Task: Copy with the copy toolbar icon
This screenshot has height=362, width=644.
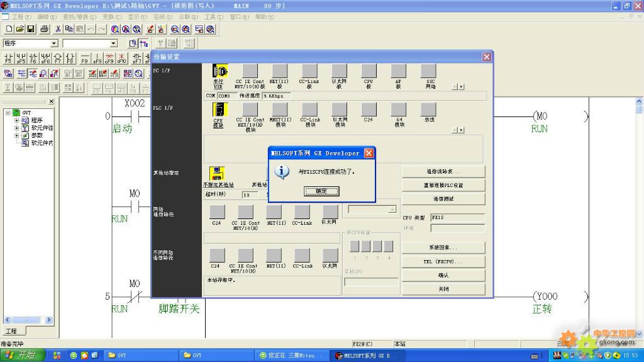Action: tap(69, 29)
